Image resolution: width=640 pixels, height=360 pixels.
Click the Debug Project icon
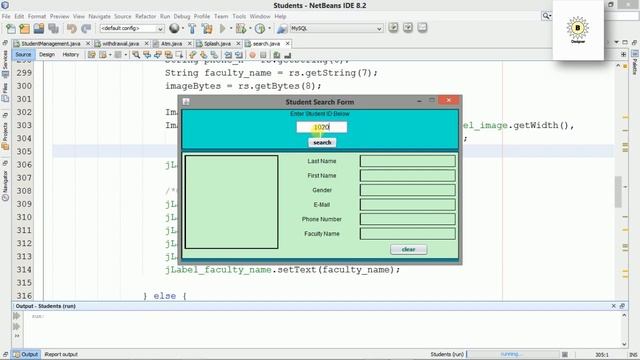click(x=241, y=29)
